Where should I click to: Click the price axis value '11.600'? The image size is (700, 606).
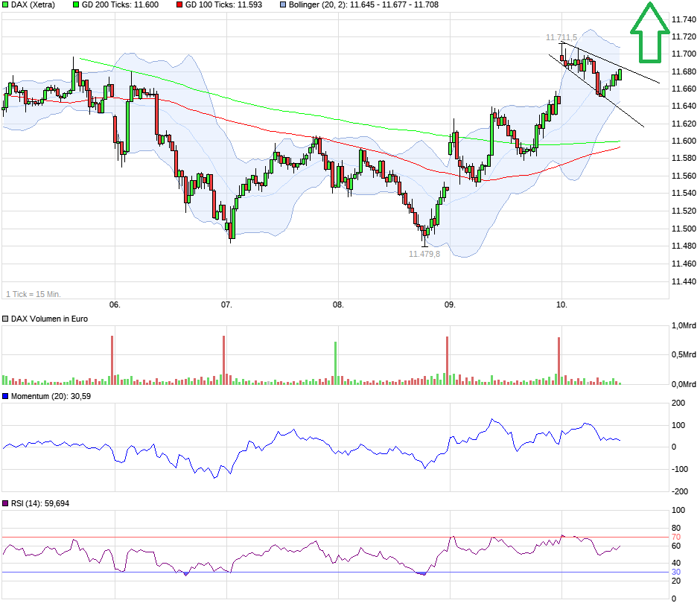(x=684, y=141)
